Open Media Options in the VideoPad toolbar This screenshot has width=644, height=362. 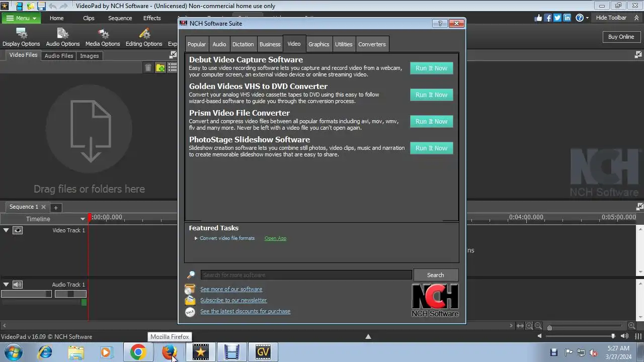click(103, 38)
